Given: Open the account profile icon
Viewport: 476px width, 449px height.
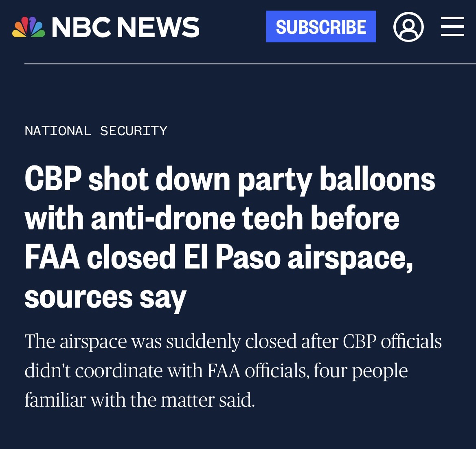Looking at the screenshot, I should [408, 27].
